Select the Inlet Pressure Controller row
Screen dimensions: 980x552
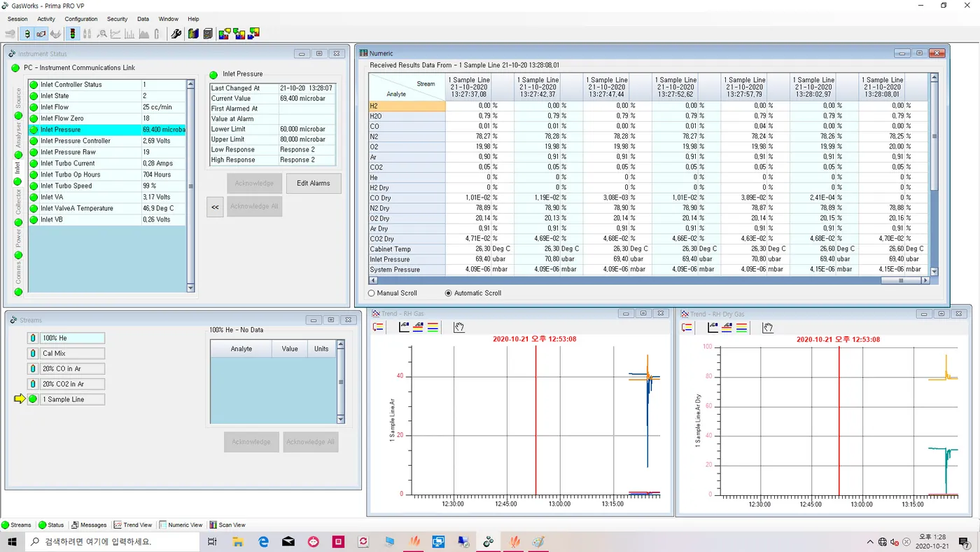[107, 141]
